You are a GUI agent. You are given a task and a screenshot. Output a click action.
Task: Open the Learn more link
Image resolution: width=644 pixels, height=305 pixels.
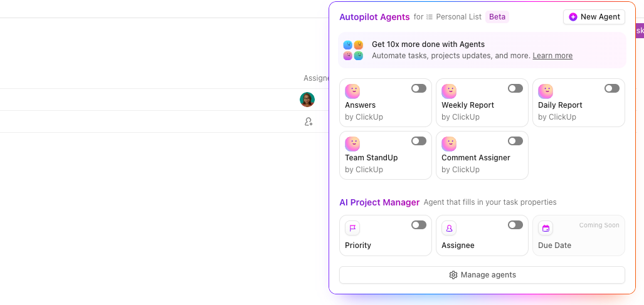[x=552, y=56]
